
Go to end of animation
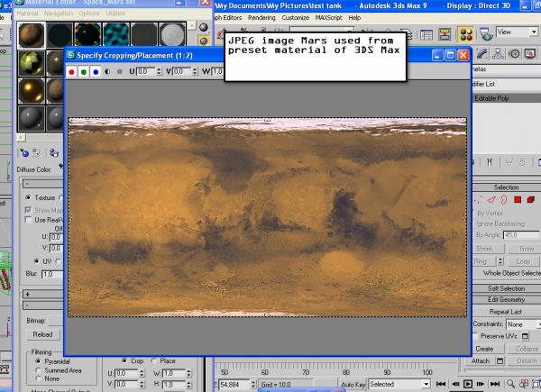pos(495,384)
